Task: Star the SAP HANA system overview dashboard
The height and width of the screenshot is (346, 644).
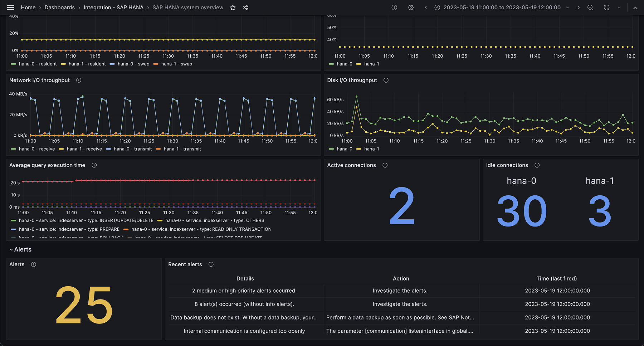Action: 233,7
